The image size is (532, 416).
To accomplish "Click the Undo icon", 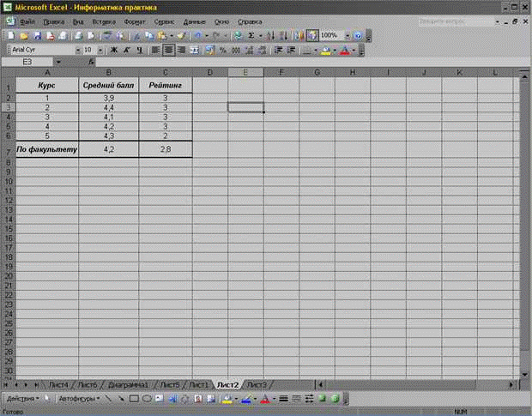I will click(198, 36).
